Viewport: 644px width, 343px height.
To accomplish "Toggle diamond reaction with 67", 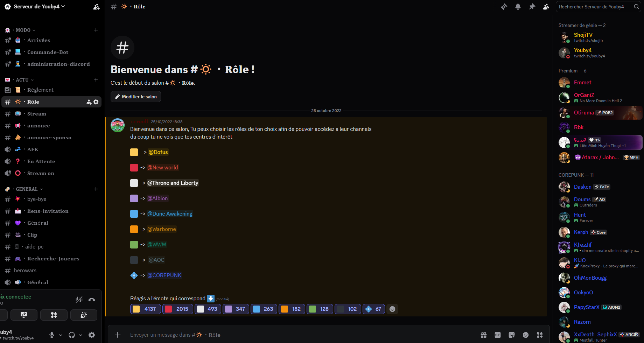I will pyautogui.click(x=374, y=309).
